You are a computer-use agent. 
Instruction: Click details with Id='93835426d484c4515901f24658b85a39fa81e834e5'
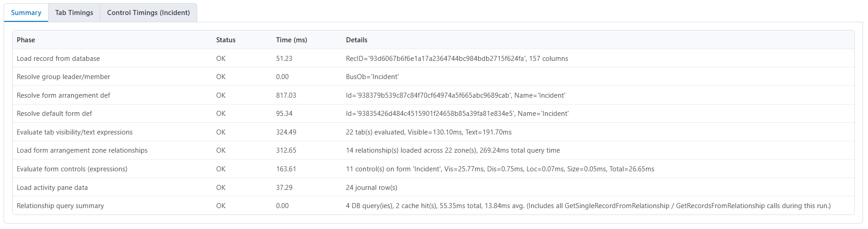coord(458,114)
